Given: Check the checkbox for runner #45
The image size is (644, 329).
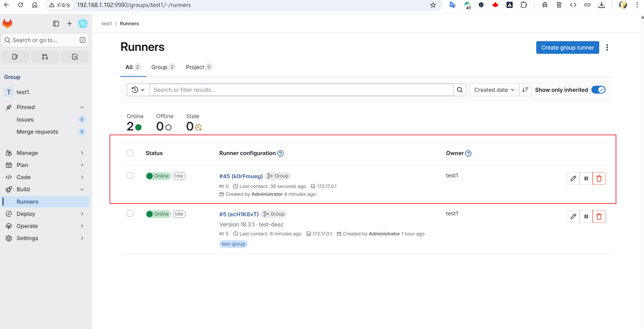Looking at the screenshot, I should (x=130, y=175).
